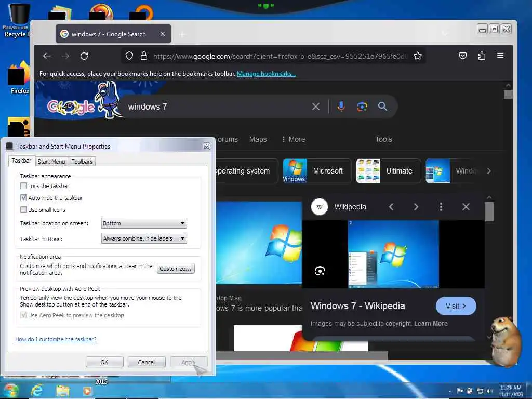Go back using Firefox's back arrow
The image size is (532, 399).
(47, 56)
